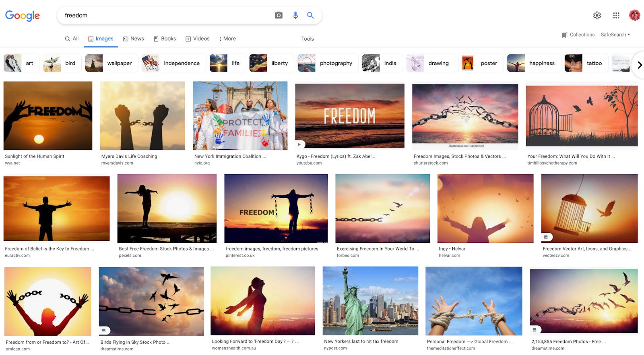Go to Google home via logo

click(23, 16)
